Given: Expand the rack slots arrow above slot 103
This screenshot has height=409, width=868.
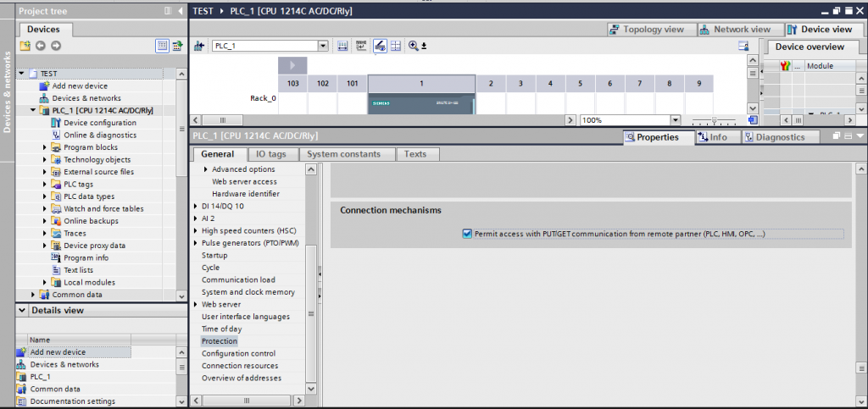Looking at the screenshot, I should click(x=292, y=65).
